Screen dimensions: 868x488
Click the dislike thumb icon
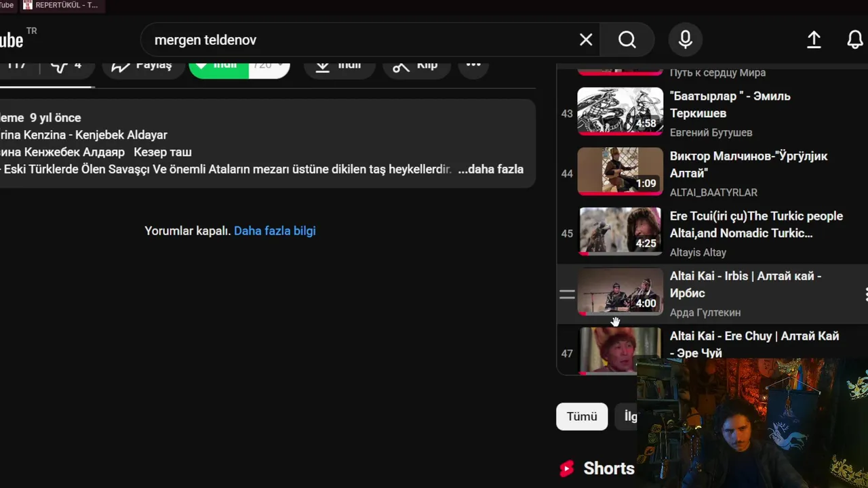click(60, 66)
